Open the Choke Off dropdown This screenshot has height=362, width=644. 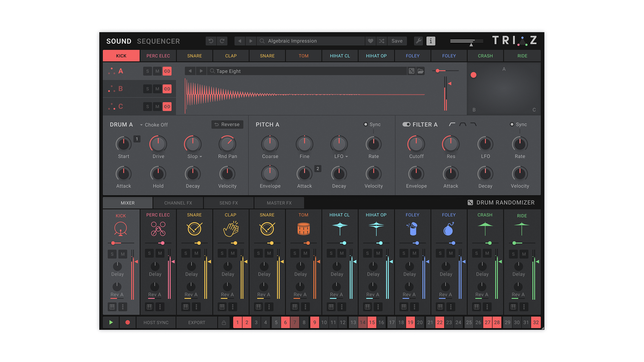(154, 125)
